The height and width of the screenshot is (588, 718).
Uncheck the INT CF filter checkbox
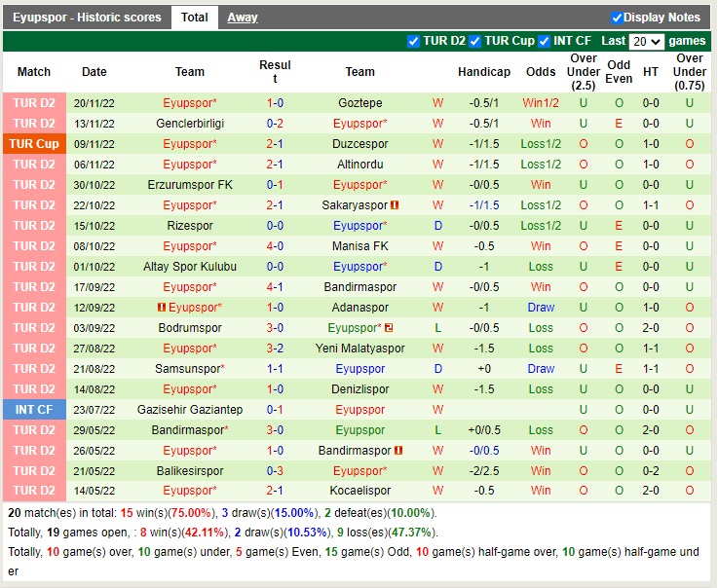[x=544, y=41]
